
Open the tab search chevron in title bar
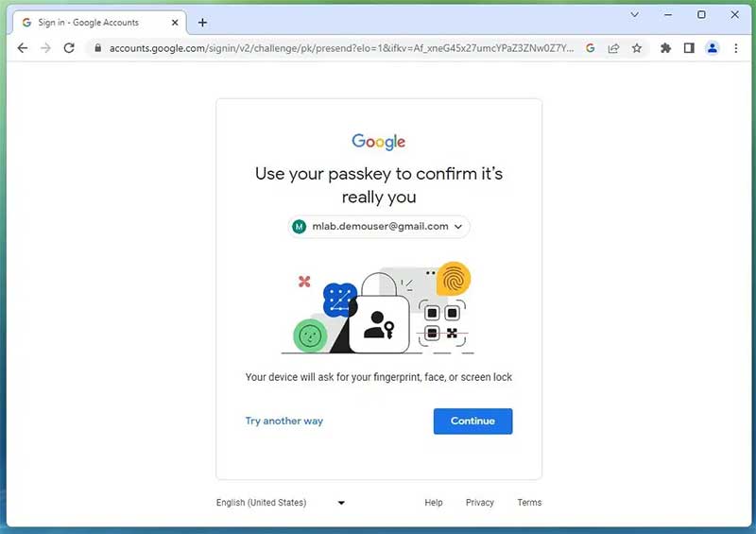(x=634, y=14)
